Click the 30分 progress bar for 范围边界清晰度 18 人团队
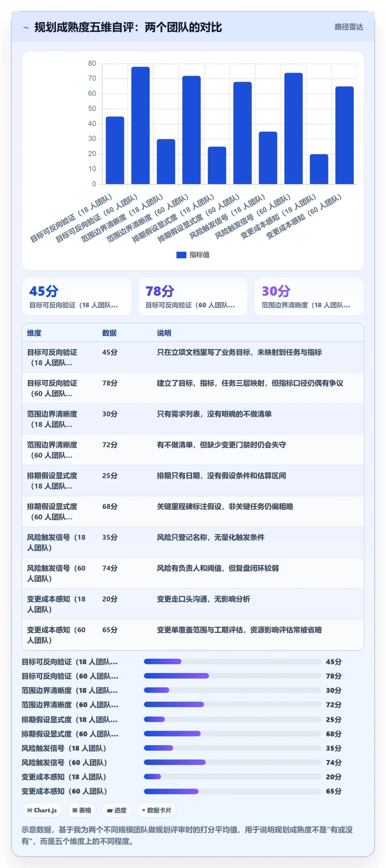The width and height of the screenshot is (386, 868). coord(232,690)
